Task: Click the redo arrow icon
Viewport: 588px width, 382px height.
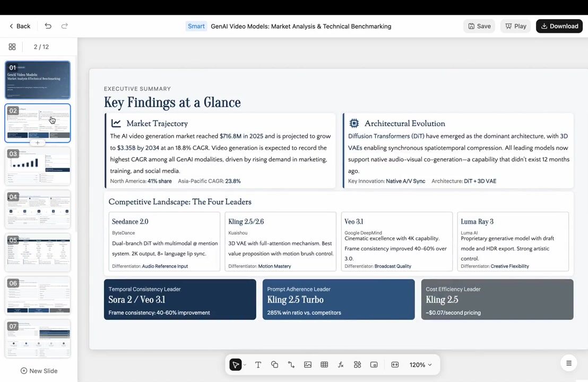Action: pyautogui.click(x=64, y=26)
